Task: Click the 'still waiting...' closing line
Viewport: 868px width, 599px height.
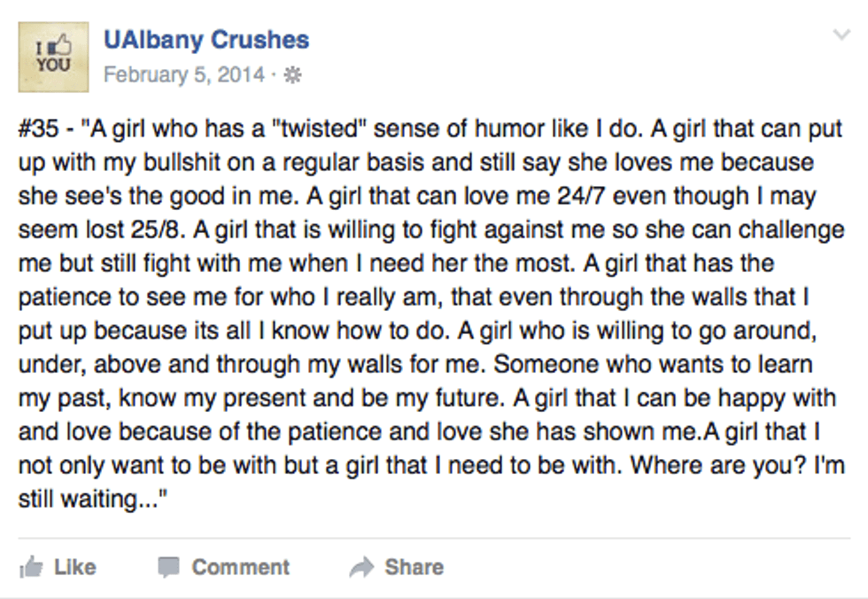Action: tap(92, 499)
